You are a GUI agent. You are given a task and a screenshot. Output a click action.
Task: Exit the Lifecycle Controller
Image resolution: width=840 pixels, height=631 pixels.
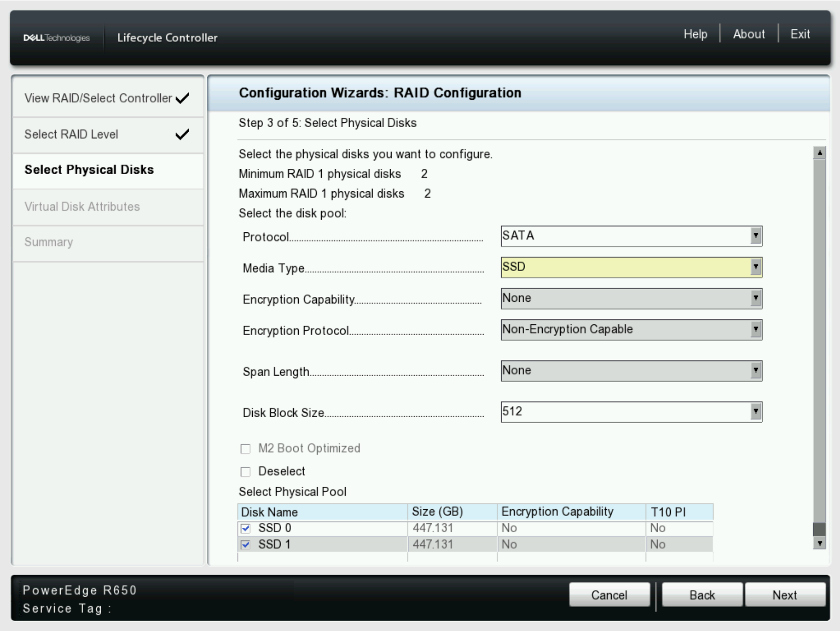tap(800, 34)
